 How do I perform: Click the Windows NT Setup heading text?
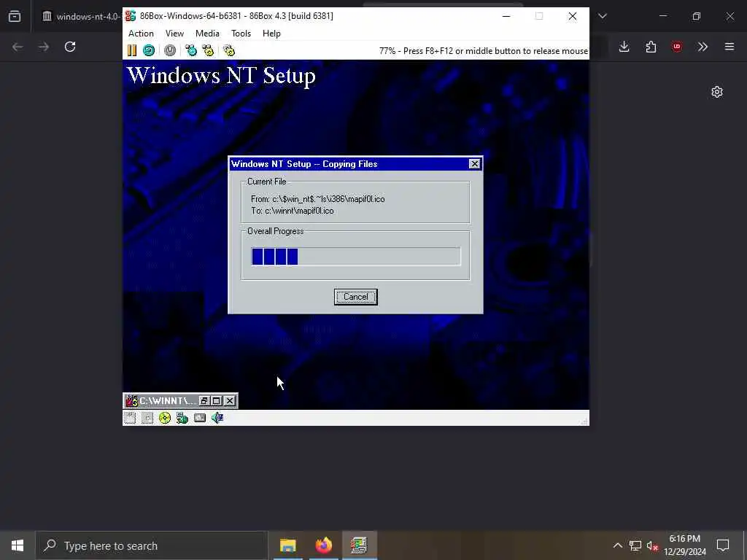click(221, 76)
